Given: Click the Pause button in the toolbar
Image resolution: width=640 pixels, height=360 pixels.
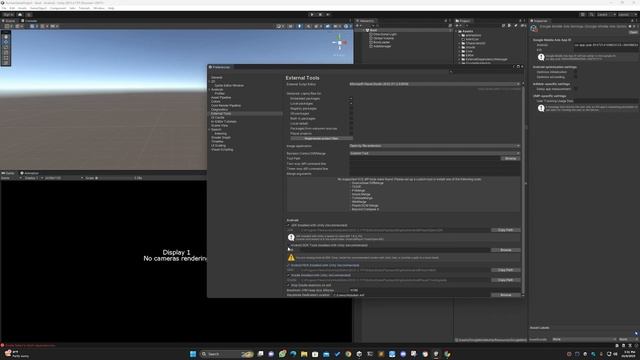Looking at the screenshot, I should [x=320, y=14].
